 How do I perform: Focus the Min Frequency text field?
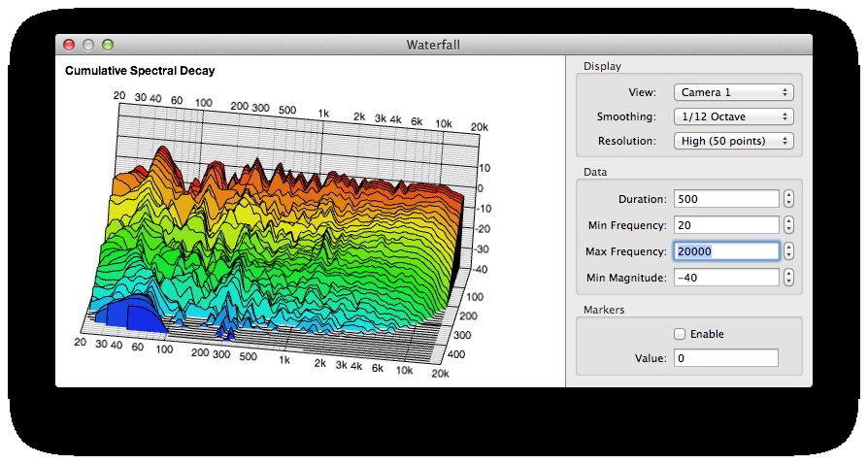[726, 225]
